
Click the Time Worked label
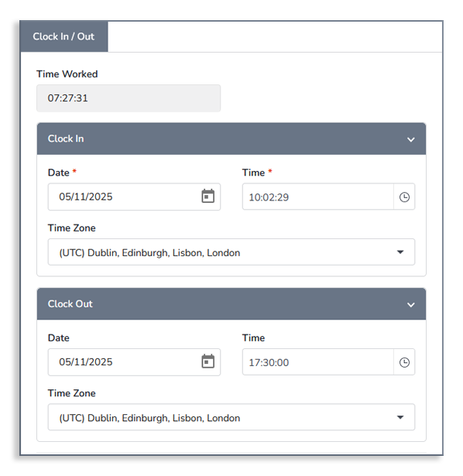pos(67,74)
